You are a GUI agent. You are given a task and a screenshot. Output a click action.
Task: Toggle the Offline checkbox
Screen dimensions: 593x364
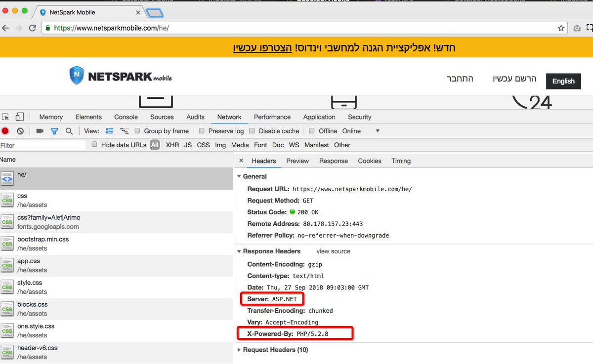312,131
